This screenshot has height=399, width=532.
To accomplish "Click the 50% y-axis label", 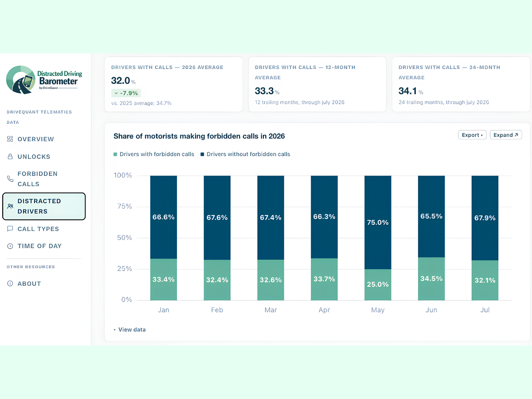I will [x=125, y=238].
